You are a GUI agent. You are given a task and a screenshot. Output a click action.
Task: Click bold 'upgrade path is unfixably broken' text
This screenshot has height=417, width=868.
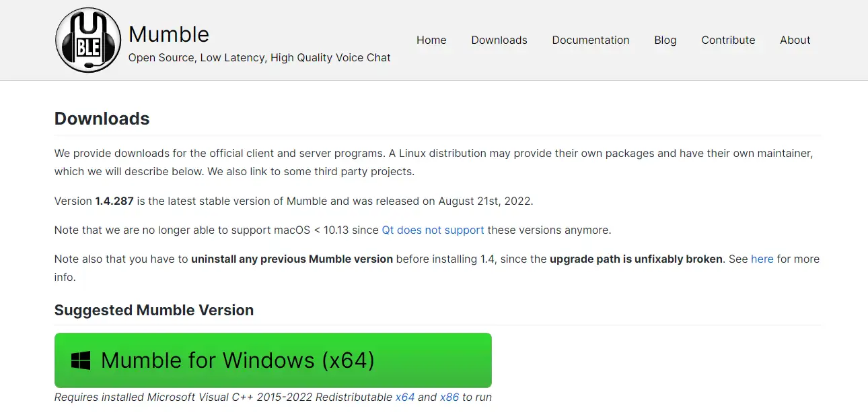[637, 259]
